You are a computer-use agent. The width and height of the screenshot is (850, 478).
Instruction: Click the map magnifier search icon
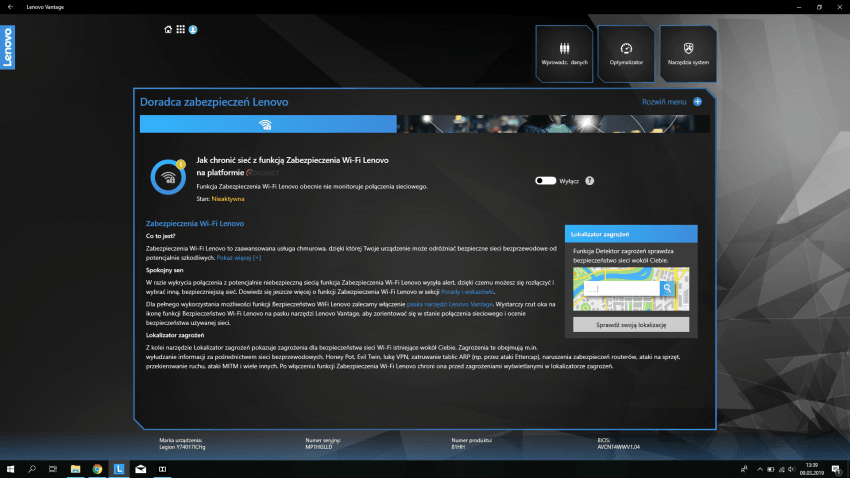(667, 289)
